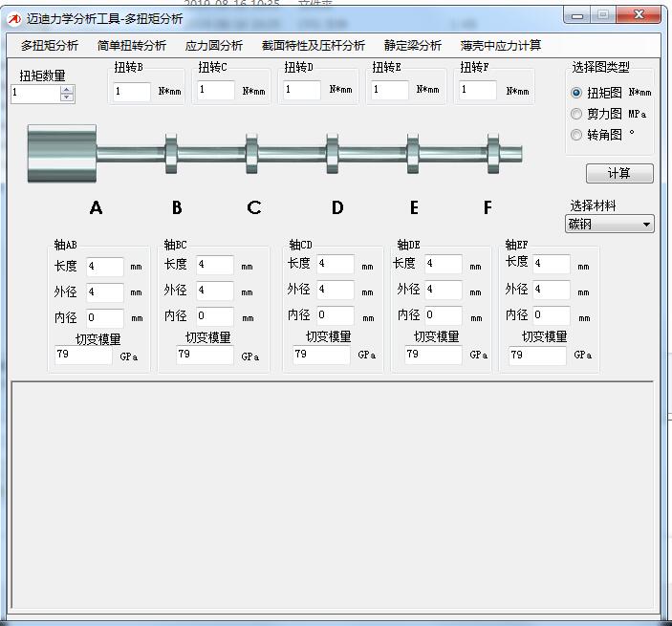Click the empty results output panel

(332, 495)
